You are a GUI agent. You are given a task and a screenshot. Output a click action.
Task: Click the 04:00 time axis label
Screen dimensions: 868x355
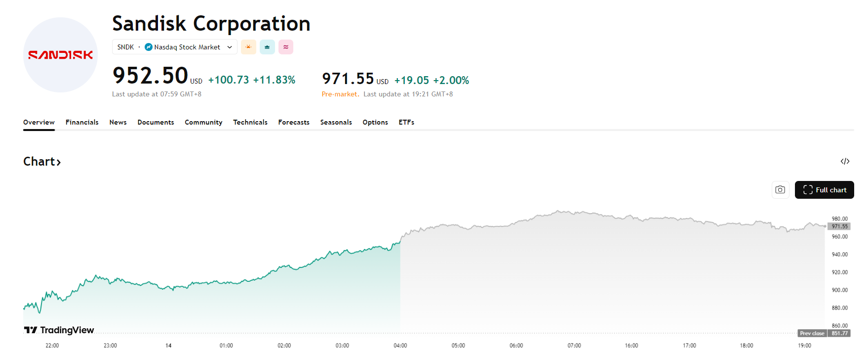400,346
